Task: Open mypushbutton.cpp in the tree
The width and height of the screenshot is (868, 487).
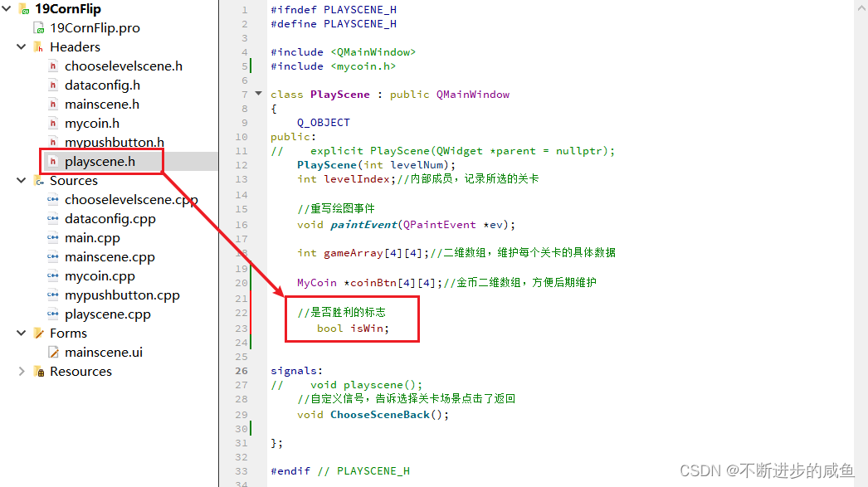Action: point(122,295)
